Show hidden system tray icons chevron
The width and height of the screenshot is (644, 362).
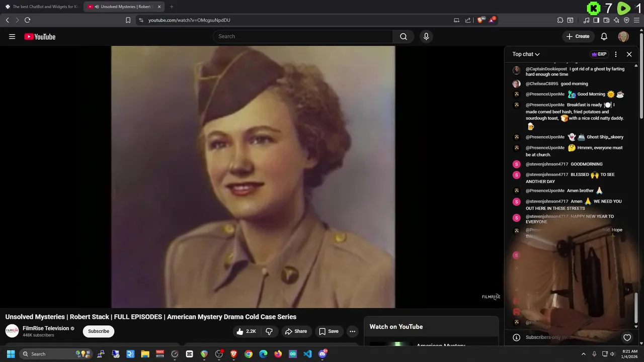[584, 354]
